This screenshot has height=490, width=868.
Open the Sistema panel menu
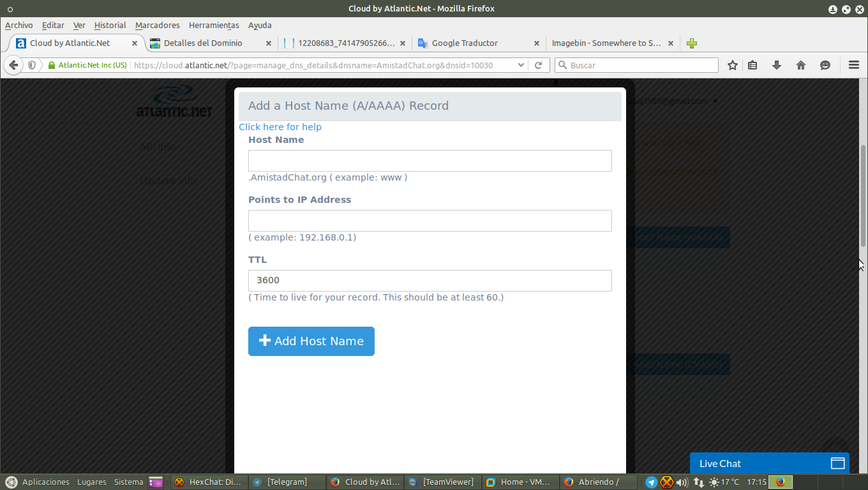click(128, 482)
